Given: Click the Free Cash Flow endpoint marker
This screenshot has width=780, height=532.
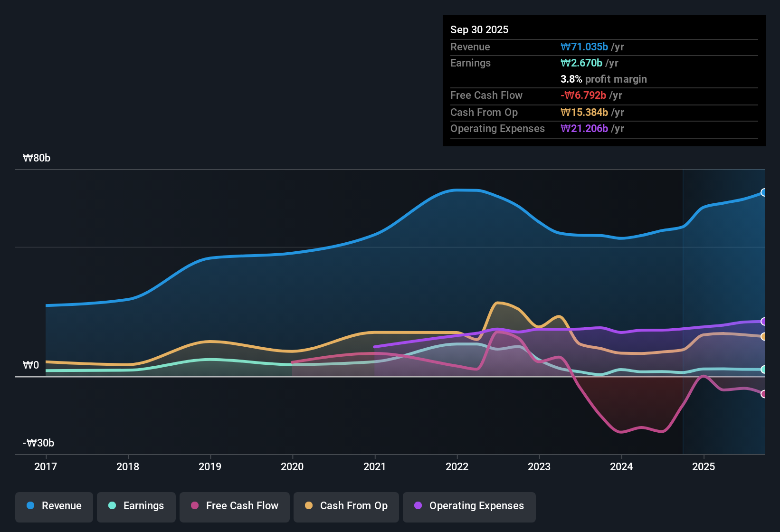Looking at the screenshot, I should pos(764,394).
